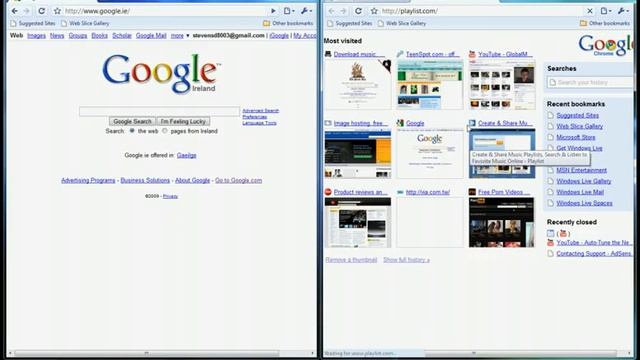Click the Google Search button
The image size is (640, 360).
pos(132,121)
